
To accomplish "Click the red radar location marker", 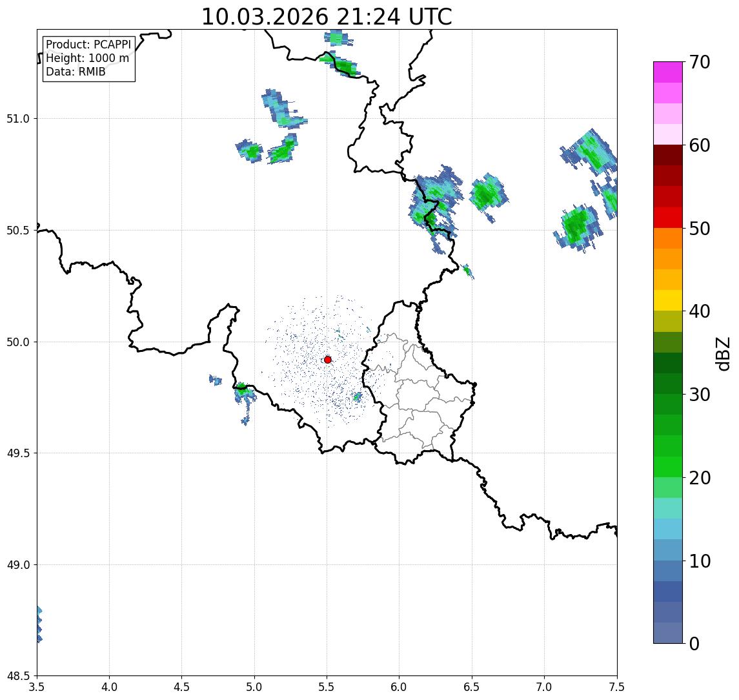I will click(328, 360).
